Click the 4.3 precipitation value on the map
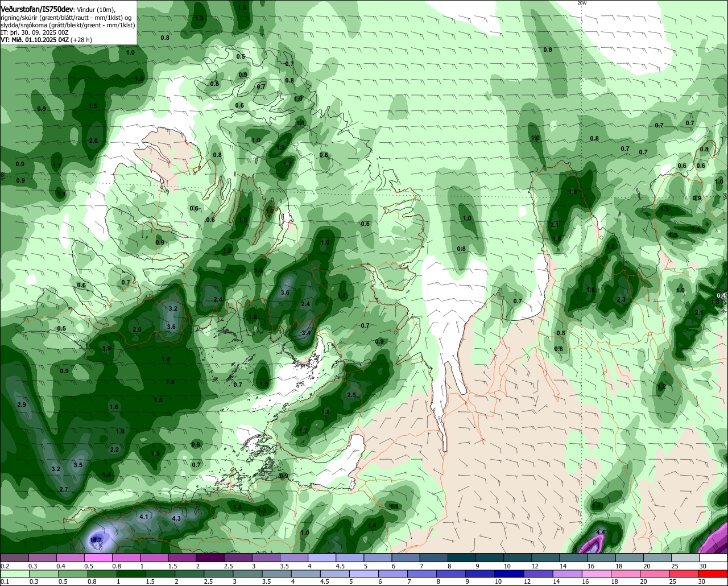 click(x=176, y=518)
